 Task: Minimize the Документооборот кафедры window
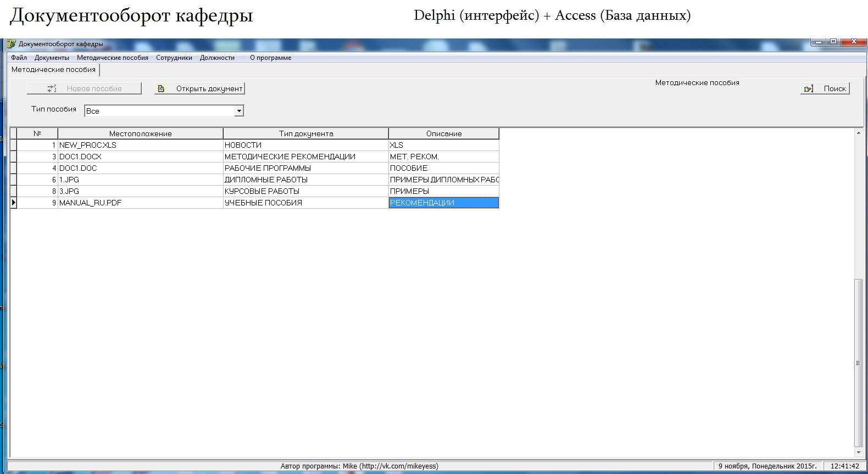(819, 42)
